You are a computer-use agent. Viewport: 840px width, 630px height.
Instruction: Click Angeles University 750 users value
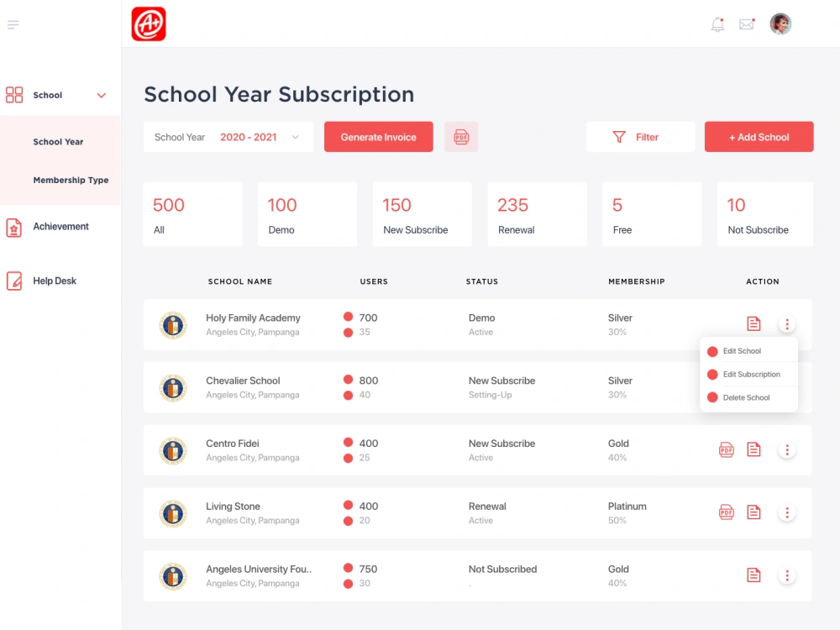[368, 570]
